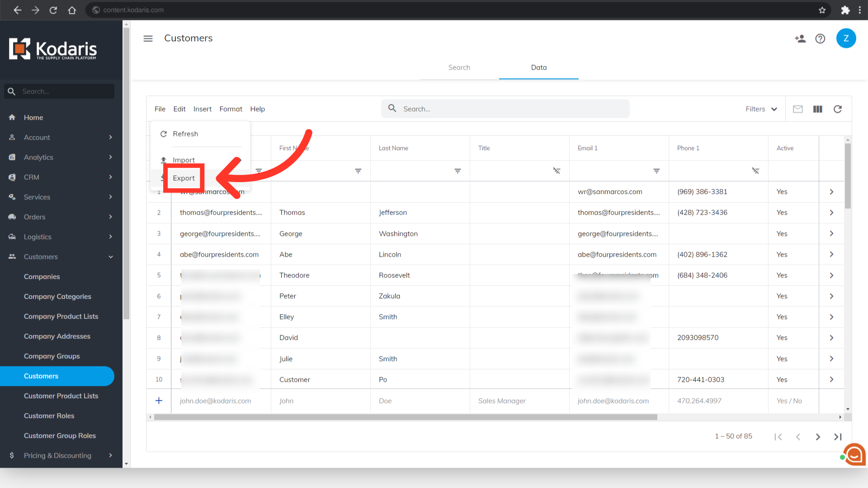Go to last page of results
Viewport: 868px width, 488px height.
click(837, 436)
